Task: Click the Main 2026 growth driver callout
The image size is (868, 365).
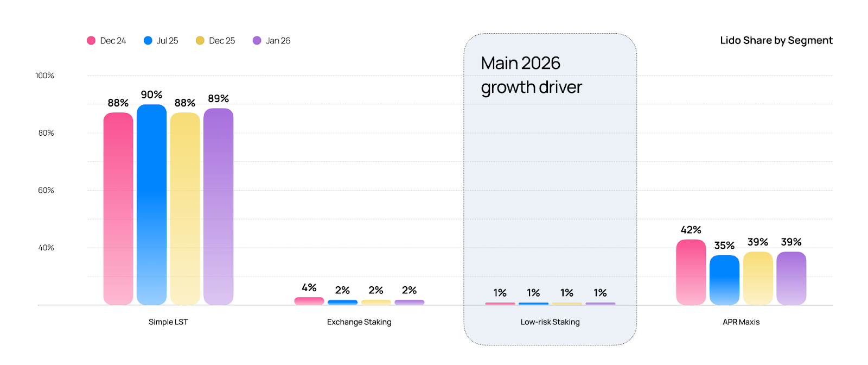Action: [x=531, y=75]
